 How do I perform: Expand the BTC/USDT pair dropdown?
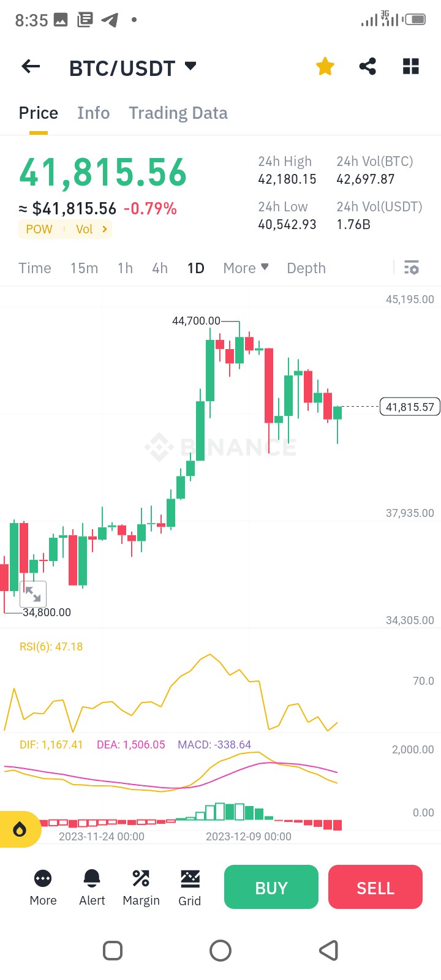coord(190,66)
